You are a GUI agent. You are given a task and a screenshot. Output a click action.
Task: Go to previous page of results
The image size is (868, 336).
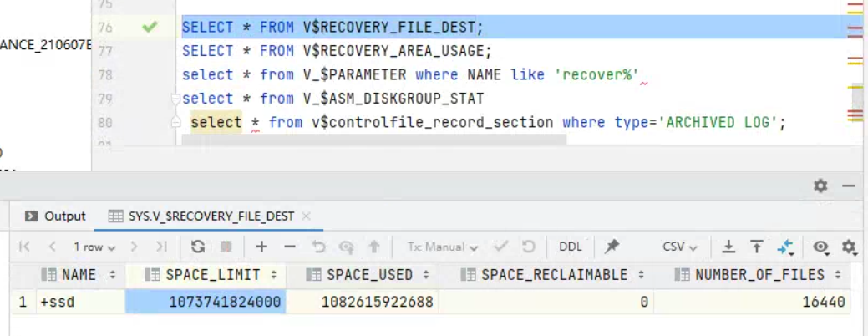click(x=52, y=247)
